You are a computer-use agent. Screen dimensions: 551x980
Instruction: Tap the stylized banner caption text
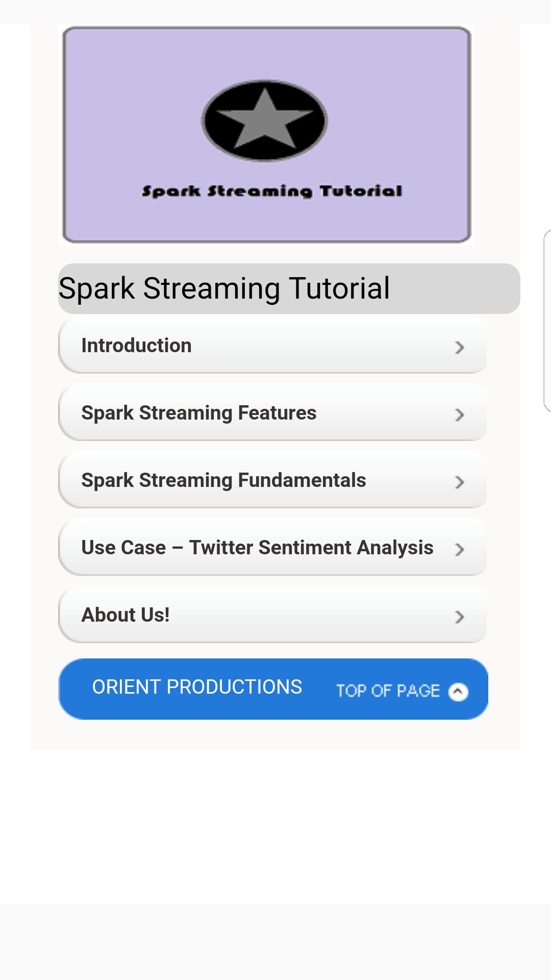tap(272, 191)
